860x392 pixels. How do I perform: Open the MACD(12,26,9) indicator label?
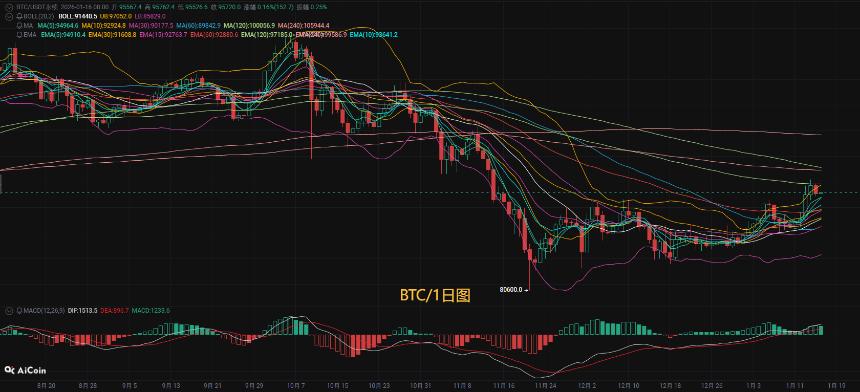click(44, 310)
